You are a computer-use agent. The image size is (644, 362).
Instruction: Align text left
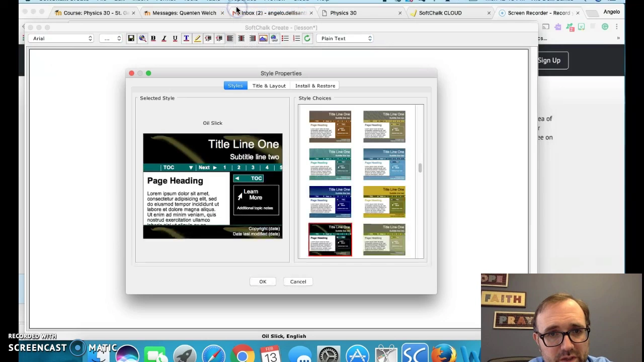(x=230, y=38)
